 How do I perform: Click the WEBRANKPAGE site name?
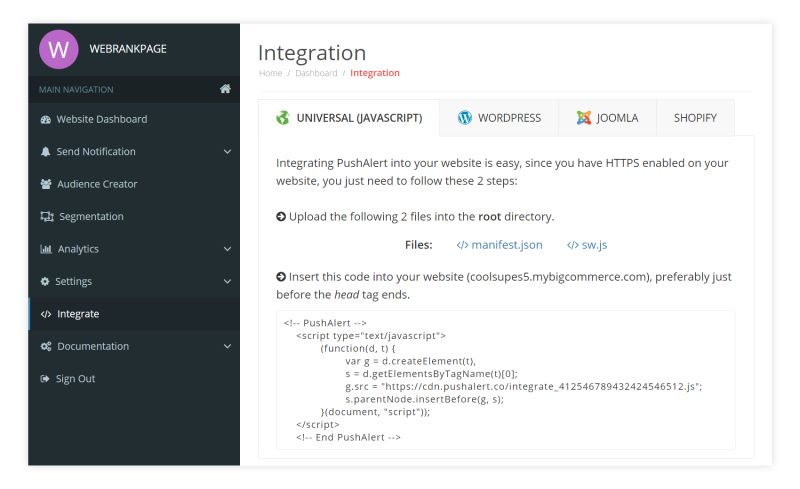128,49
